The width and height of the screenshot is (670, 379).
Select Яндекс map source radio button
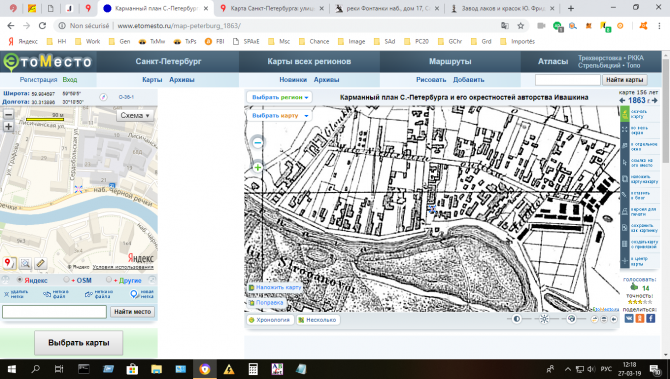click(x=19, y=280)
